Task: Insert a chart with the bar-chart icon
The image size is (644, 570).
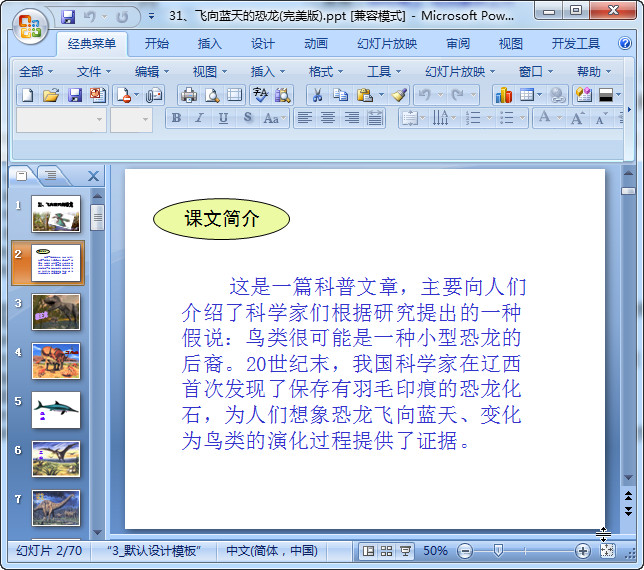Action: coord(504,95)
